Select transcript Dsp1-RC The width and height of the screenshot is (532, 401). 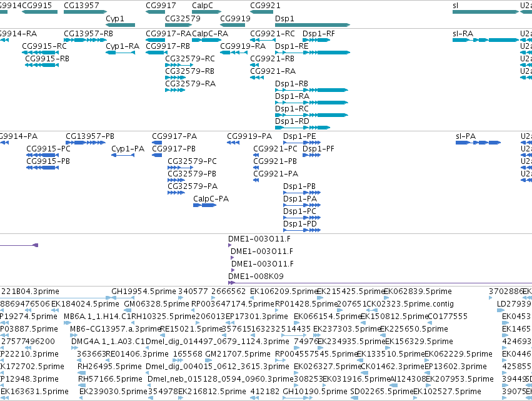click(311, 115)
